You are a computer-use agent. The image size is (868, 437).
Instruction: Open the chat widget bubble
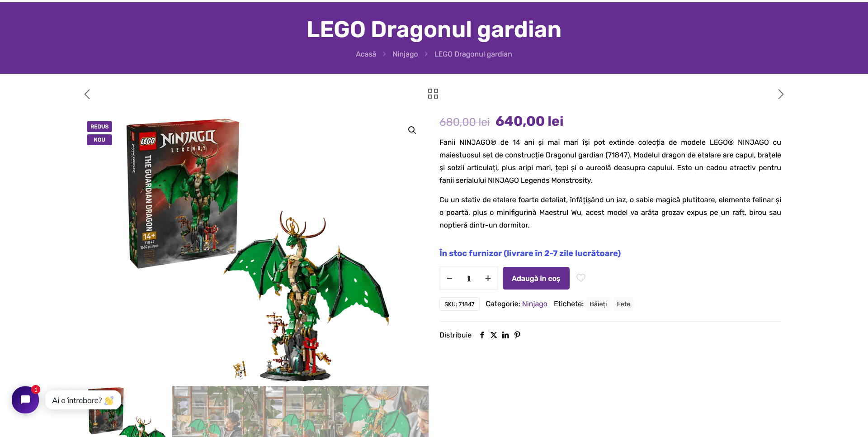click(25, 400)
